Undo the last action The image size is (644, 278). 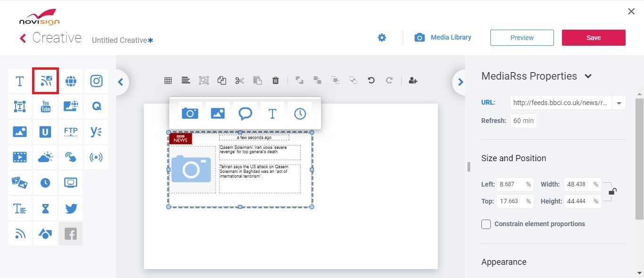coord(371,81)
